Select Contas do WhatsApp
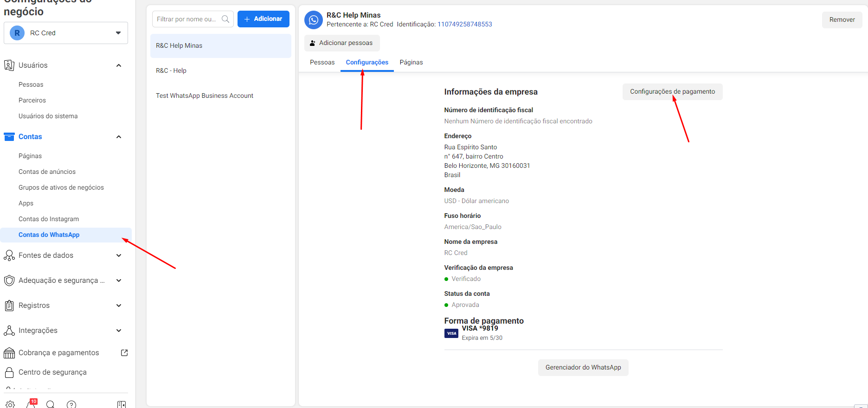The image size is (868, 408). (x=66, y=235)
